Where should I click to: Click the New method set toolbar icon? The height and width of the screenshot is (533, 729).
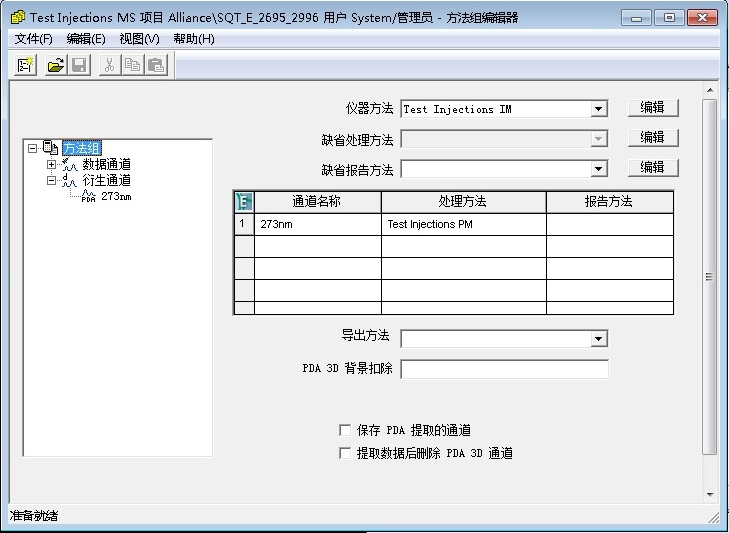[27, 65]
